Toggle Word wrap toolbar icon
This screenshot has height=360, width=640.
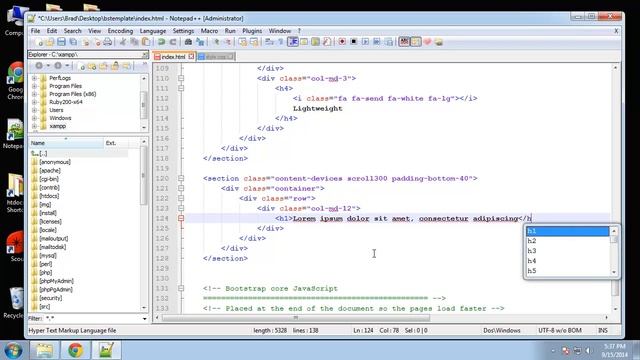269,42
